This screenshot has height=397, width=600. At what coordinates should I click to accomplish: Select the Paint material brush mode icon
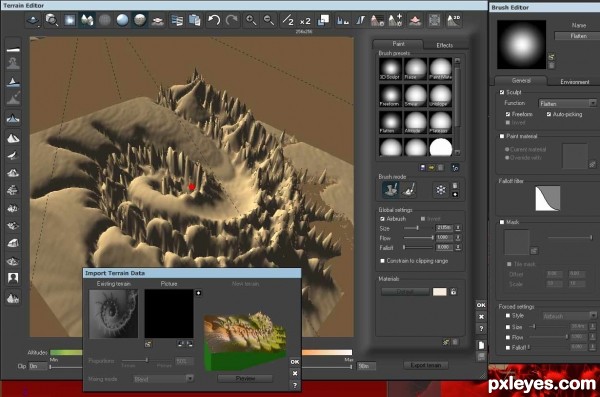tap(408, 190)
